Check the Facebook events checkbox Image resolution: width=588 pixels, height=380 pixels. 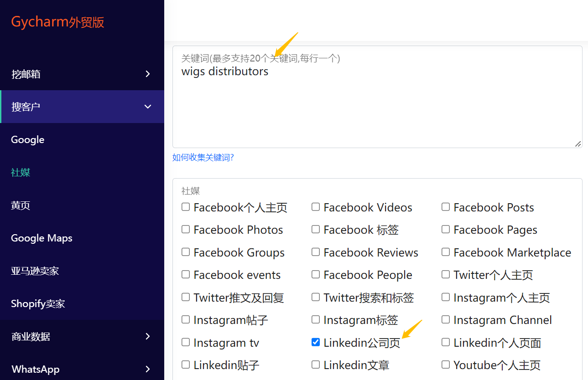coord(186,274)
